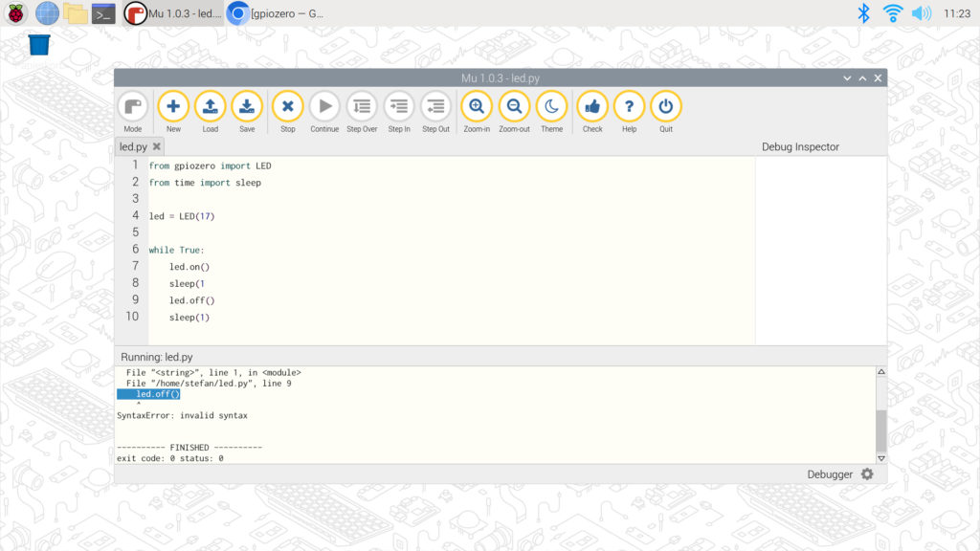Save the current file led.py
The height and width of the screenshot is (551, 980).
247,107
